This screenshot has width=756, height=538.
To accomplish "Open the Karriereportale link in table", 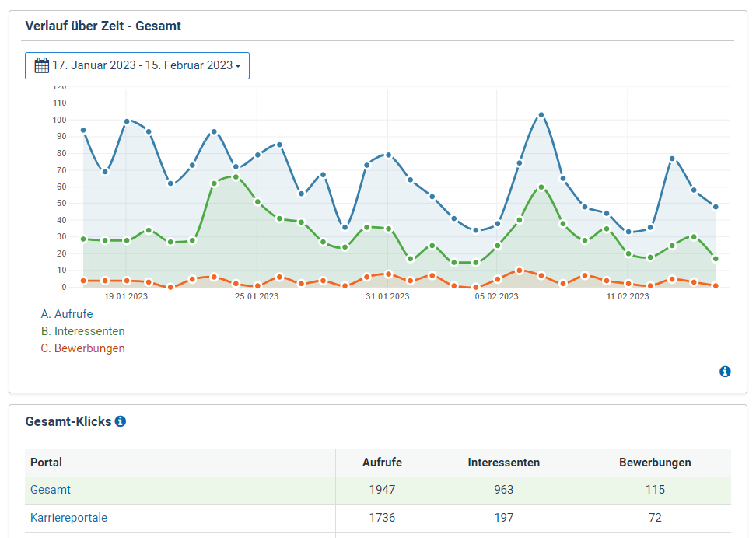I will (68, 518).
